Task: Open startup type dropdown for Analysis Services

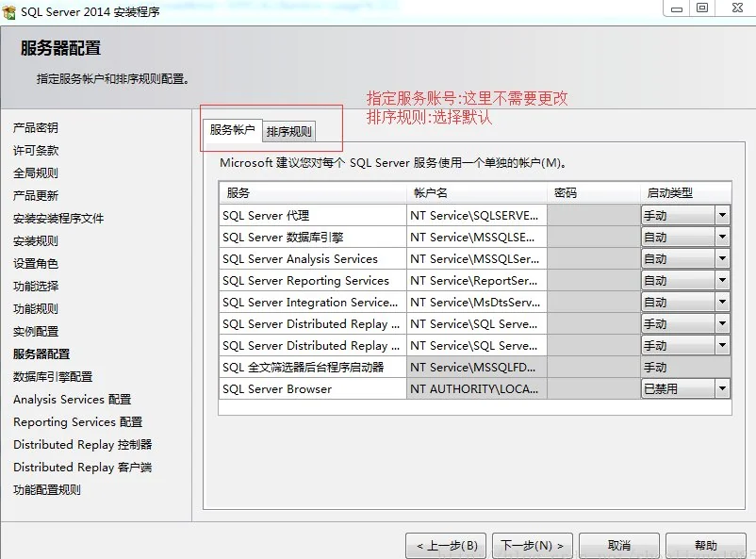Action: coord(722,258)
